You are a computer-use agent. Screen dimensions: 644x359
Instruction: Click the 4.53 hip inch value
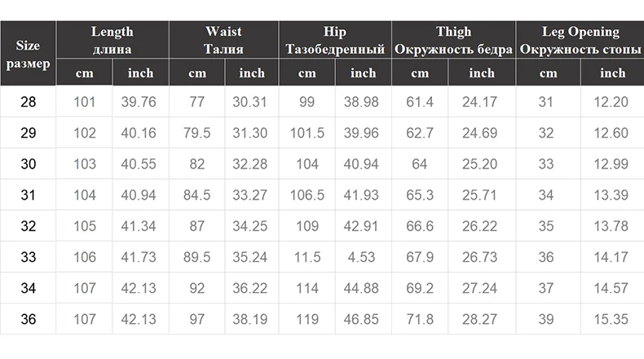[x=364, y=257]
